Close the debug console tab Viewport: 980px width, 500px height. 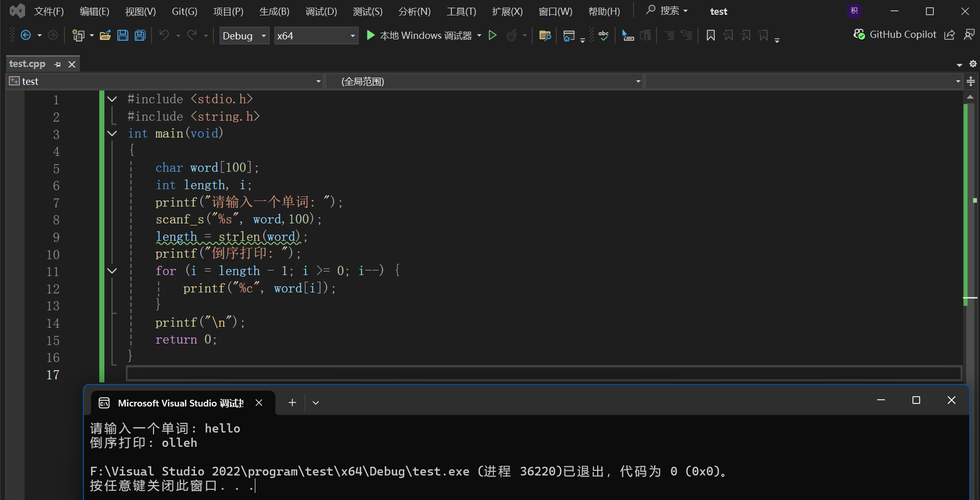[259, 403]
